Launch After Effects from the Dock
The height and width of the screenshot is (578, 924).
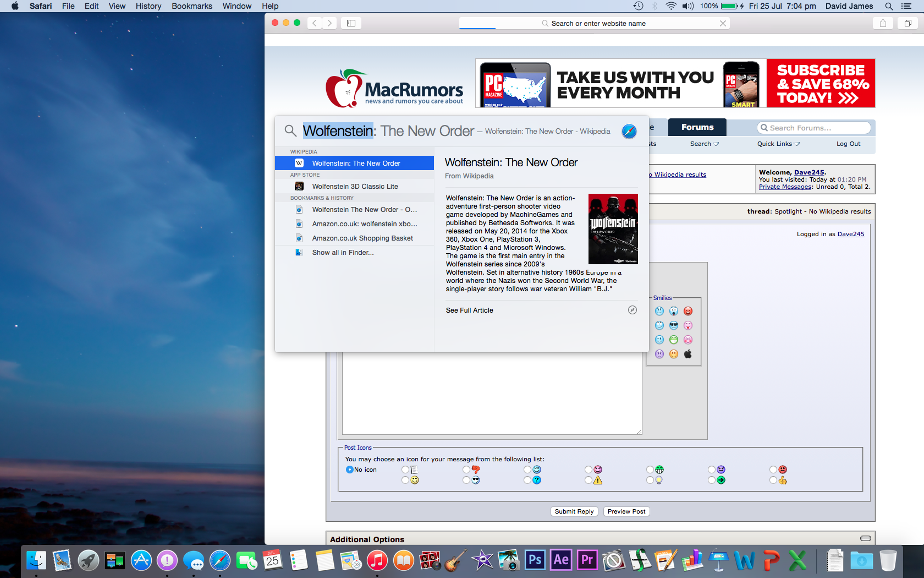(561, 560)
